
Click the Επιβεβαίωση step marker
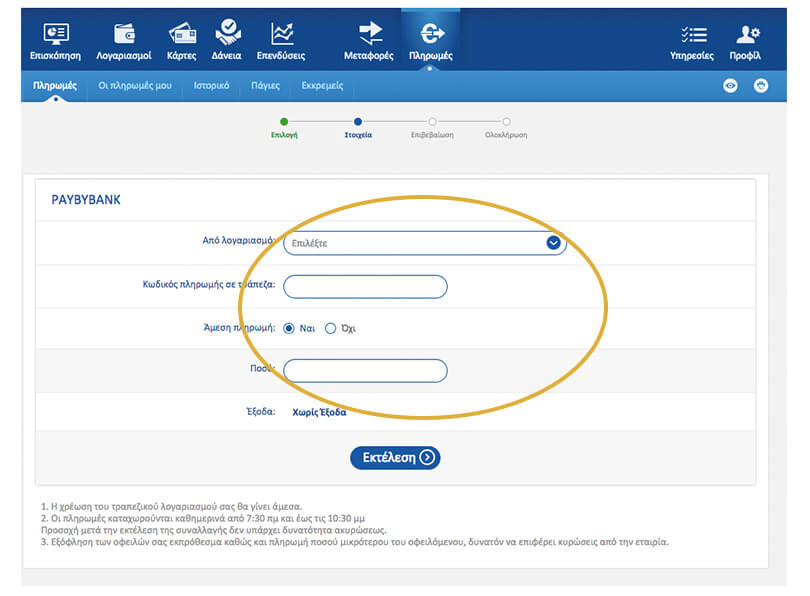coord(432,122)
